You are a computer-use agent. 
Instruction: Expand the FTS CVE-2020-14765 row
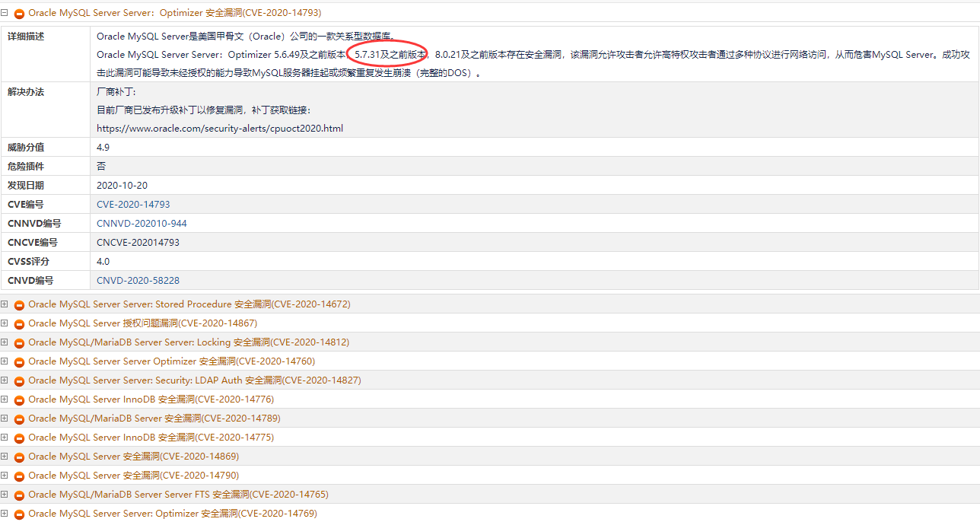[x=5, y=495]
